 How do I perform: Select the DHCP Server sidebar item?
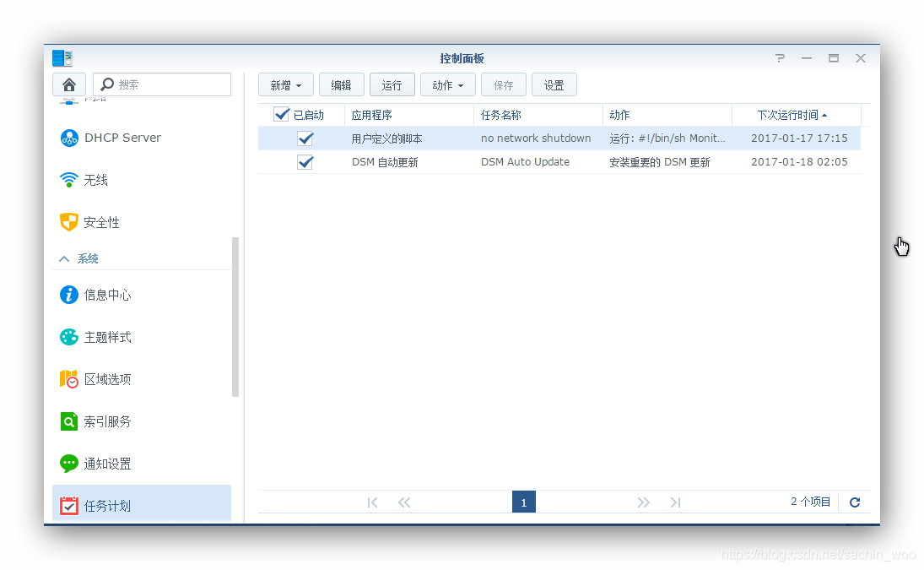click(x=142, y=138)
